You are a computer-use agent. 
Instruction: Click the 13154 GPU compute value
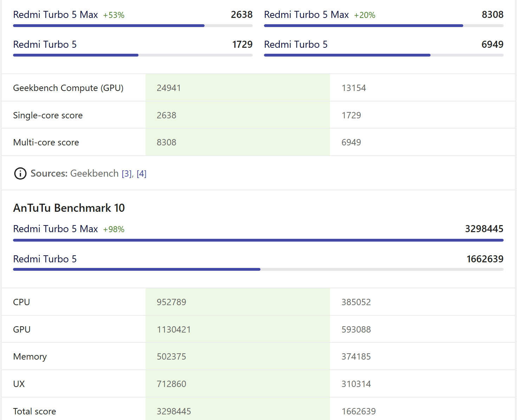click(x=354, y=88)
